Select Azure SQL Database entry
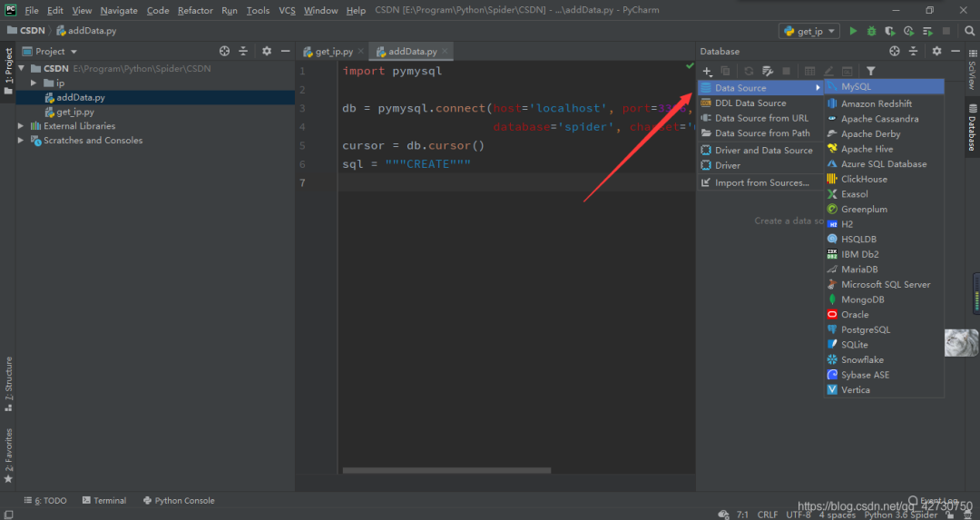Viewport: 980px width, 520px height. 884,163
